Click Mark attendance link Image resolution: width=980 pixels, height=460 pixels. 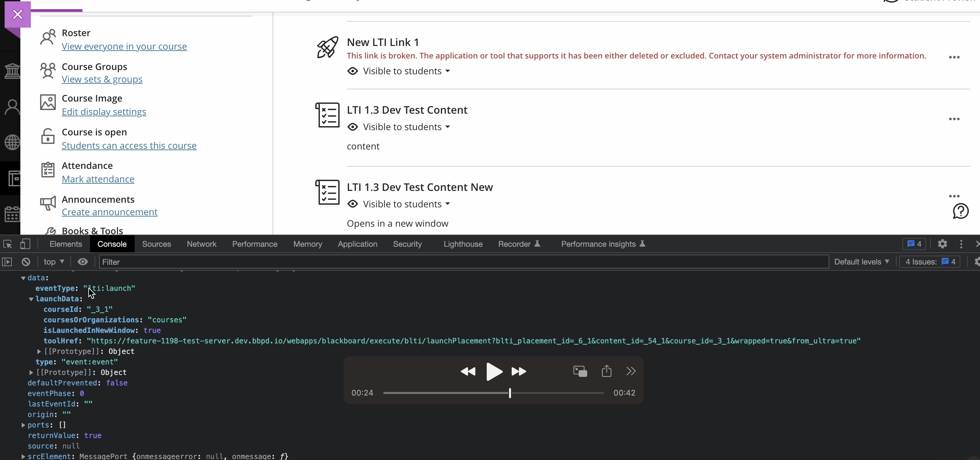(98, 179)
